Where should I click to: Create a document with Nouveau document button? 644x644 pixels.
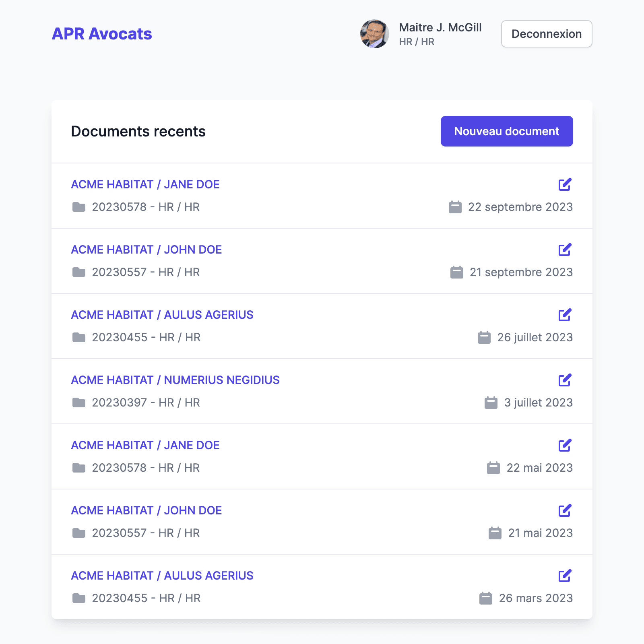pyautogui.click(x=506, y=131)
